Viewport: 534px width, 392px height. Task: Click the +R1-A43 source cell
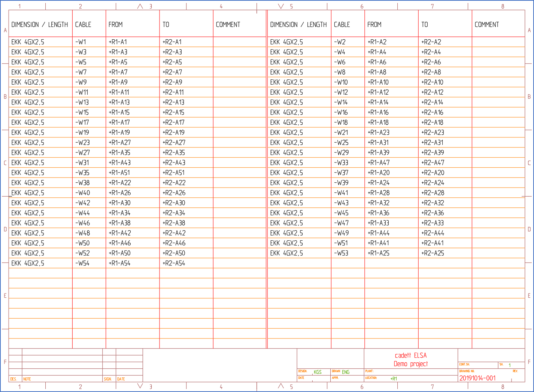(x=119, y=163)
